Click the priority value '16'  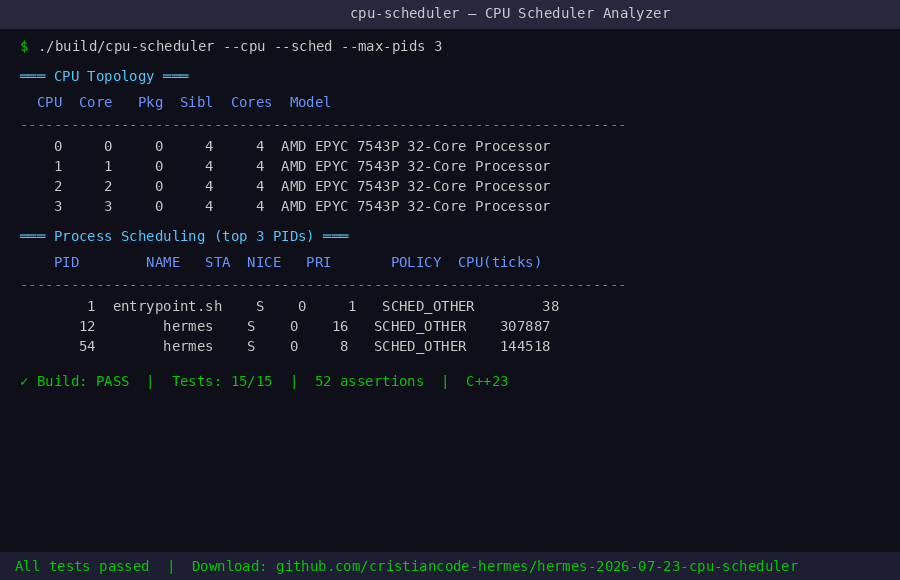[x=340, y=327]
